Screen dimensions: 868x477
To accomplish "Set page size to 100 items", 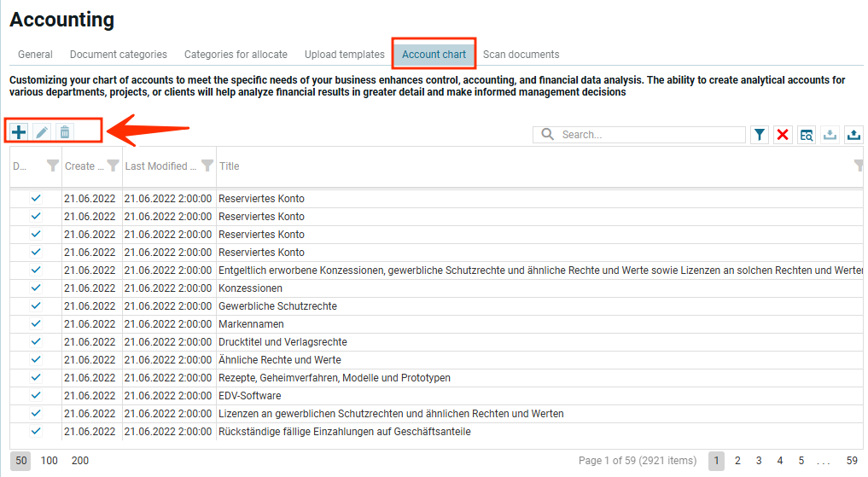I will pyautogui.click(x=50, y=461).
